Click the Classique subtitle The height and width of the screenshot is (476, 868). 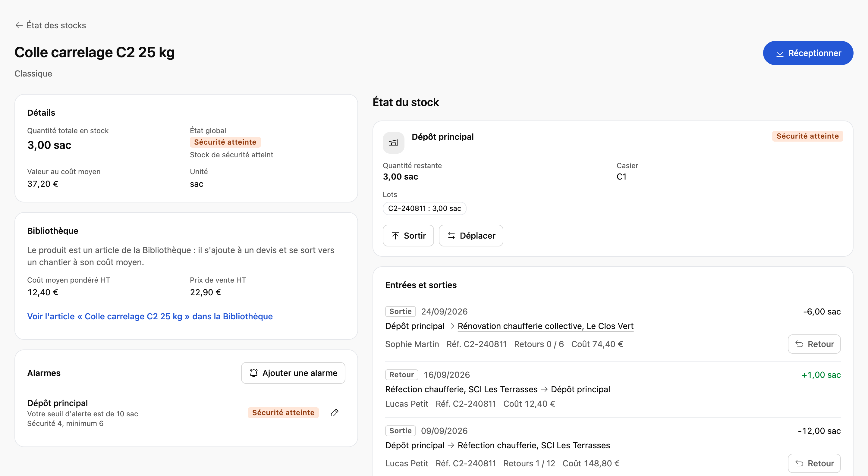[33, 74]
